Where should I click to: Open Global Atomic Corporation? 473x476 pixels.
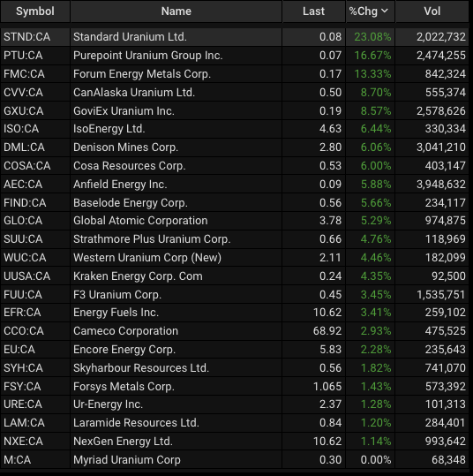140,221
